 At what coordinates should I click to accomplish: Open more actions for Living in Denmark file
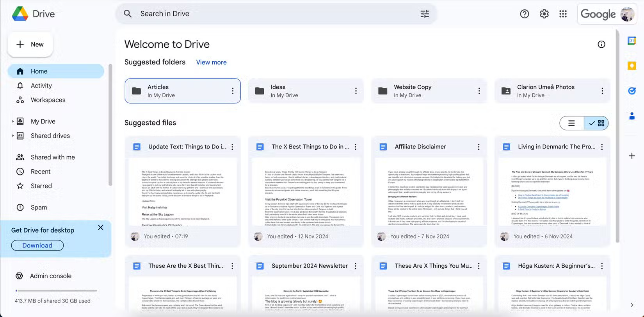602,147
